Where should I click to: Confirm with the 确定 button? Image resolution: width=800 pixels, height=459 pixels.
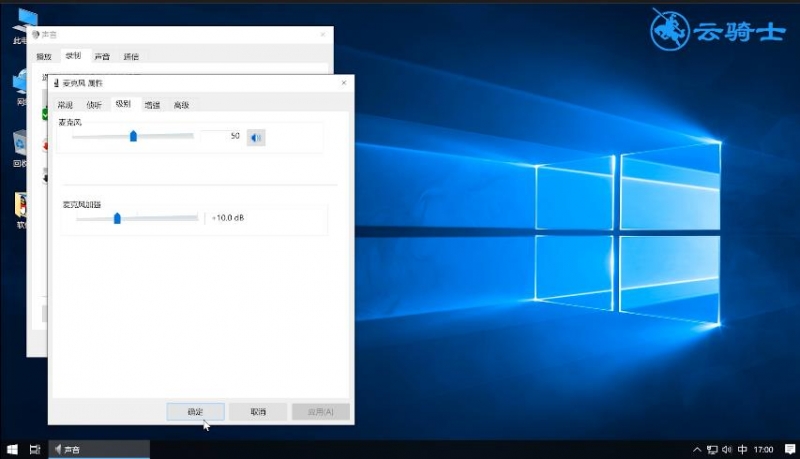point(195,412)
